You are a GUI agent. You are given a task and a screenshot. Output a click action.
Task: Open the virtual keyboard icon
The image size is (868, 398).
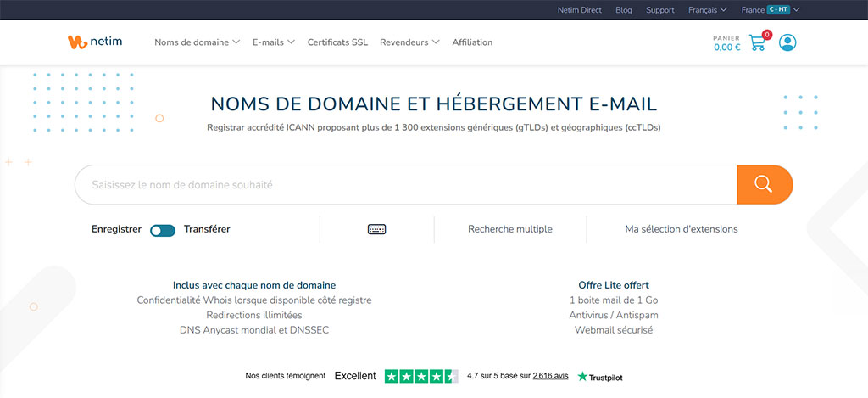pos(377,229)
